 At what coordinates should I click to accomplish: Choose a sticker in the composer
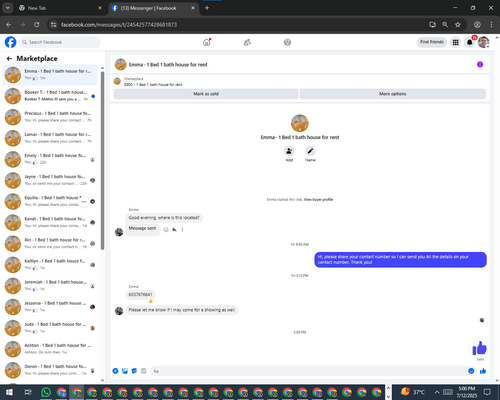pos(134,371)
